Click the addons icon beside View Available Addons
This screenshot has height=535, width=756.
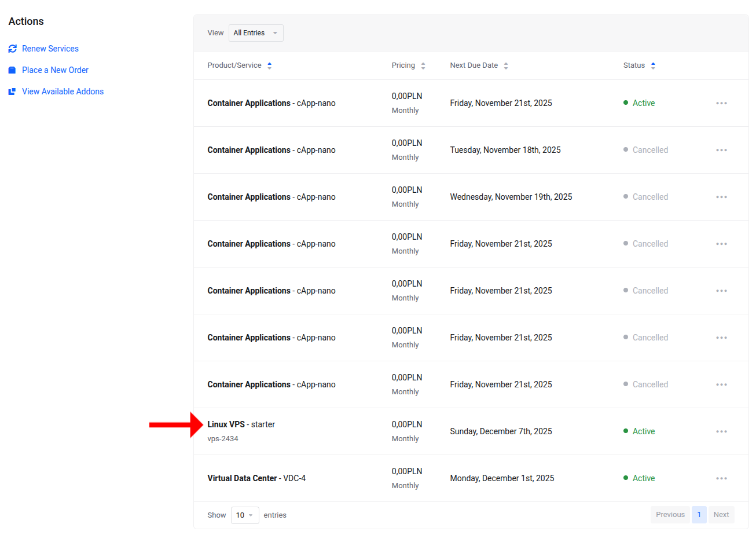[x=12, y=91]
